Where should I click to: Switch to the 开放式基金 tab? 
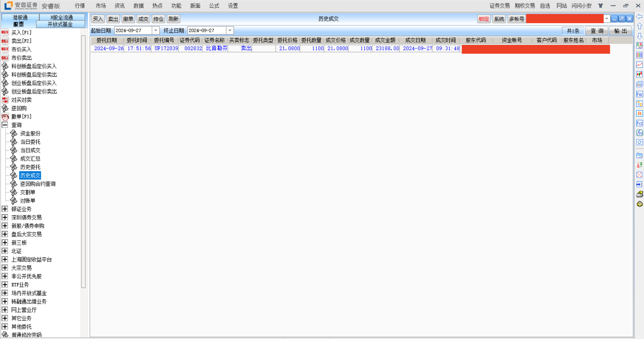point(60,24)
